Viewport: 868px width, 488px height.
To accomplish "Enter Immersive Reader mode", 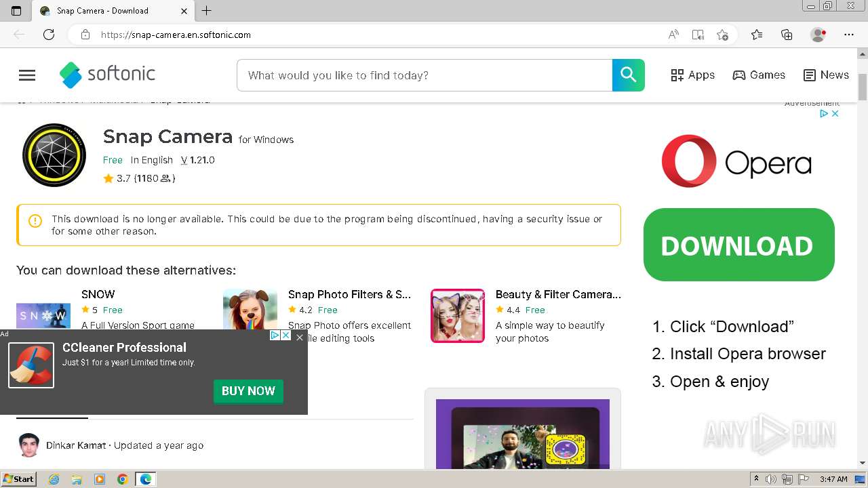I will [698, 35].
